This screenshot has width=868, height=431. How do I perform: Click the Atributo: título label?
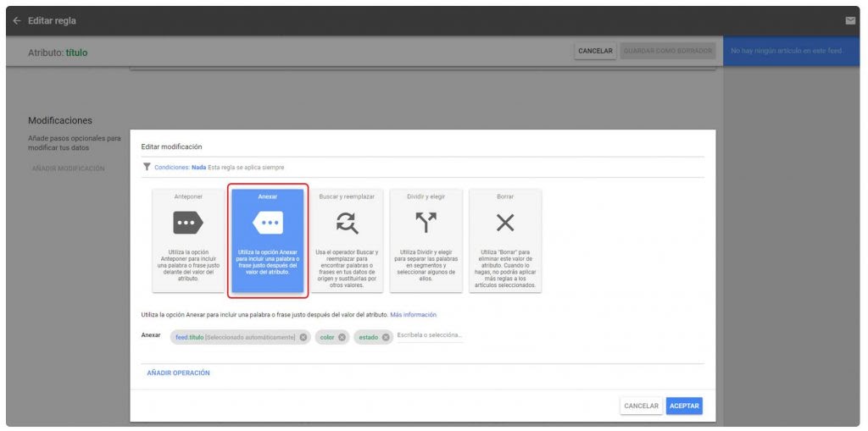coord(58,52)
